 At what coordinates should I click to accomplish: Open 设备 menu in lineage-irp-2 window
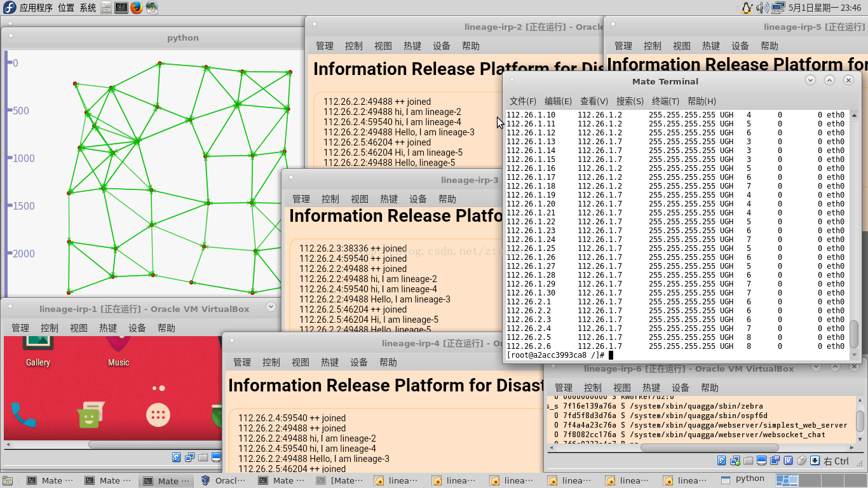click(442, 46)
